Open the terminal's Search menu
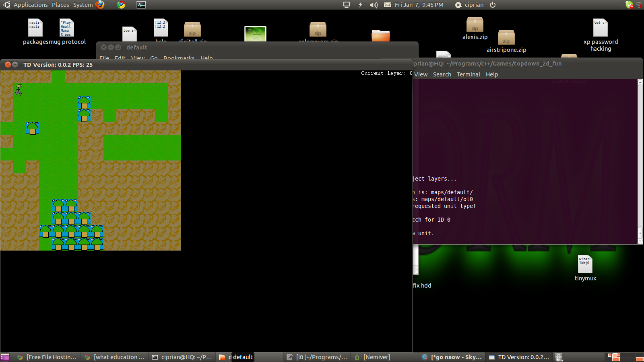The height and width of the screenshot is (362, 644). 442,74
